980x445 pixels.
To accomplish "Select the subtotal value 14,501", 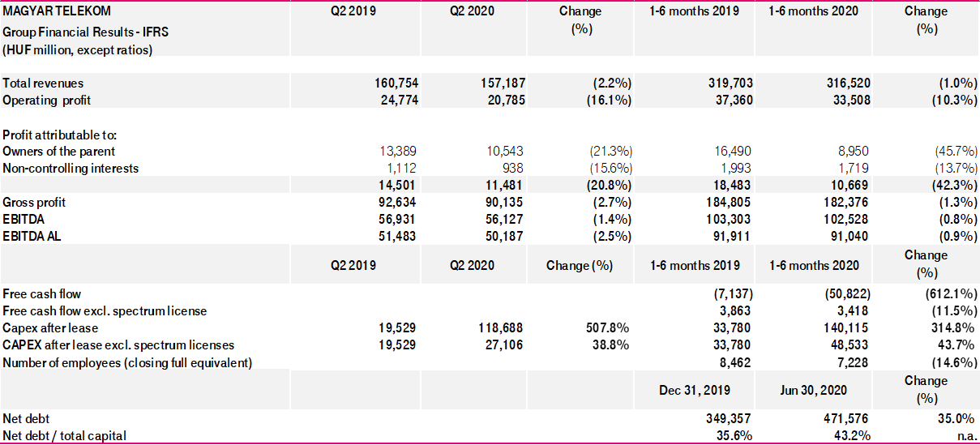I will point(398,185).
